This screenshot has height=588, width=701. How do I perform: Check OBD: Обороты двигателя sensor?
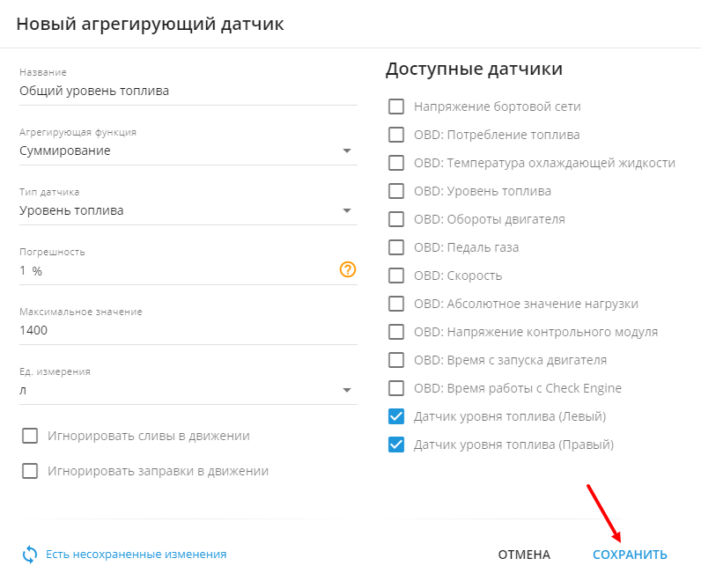396,219
